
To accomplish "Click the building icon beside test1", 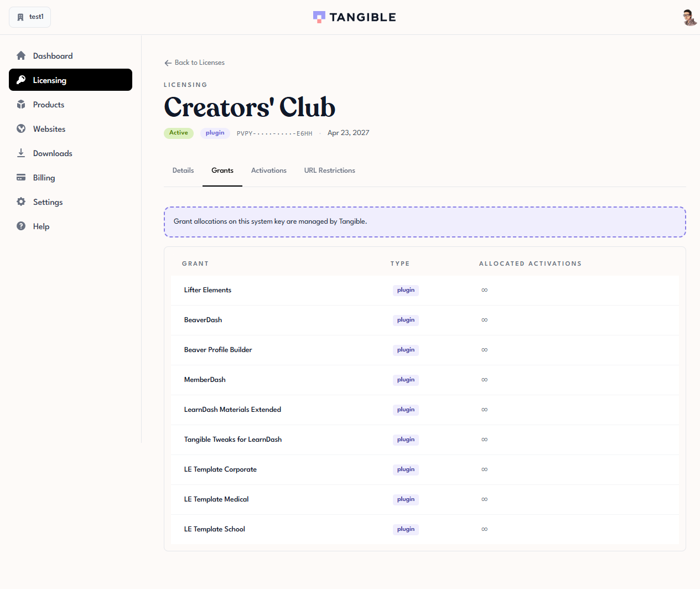I will (20, 17).
